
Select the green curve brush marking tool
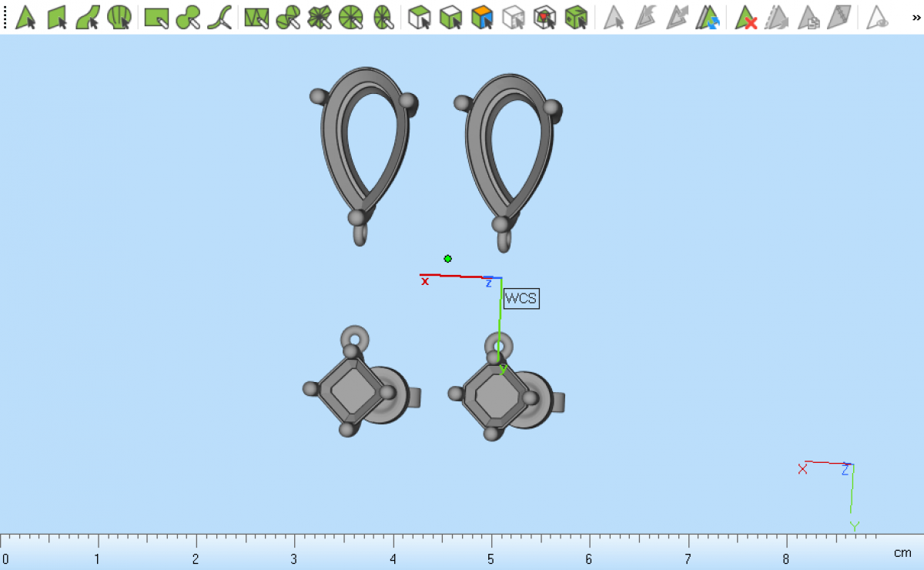click(220, 17)
